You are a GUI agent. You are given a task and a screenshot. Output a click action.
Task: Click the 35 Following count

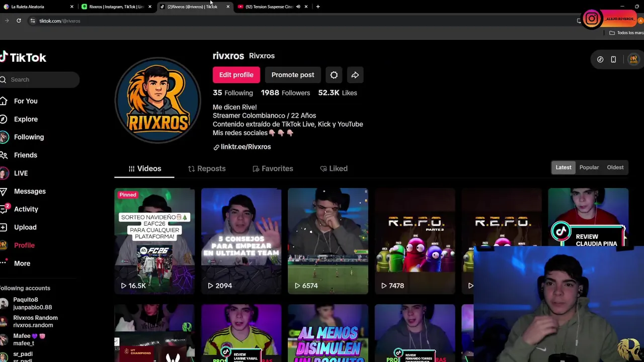(x=232, y=93)
